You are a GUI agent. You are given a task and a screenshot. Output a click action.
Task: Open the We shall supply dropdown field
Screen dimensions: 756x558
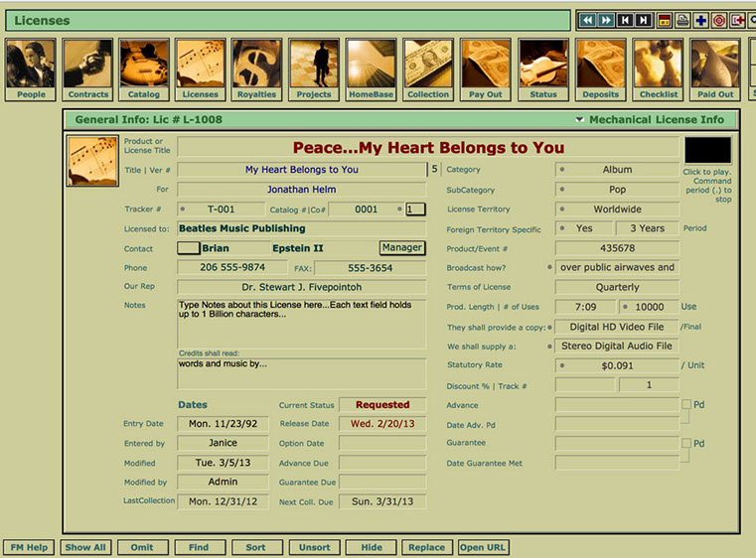pos(617,346)
